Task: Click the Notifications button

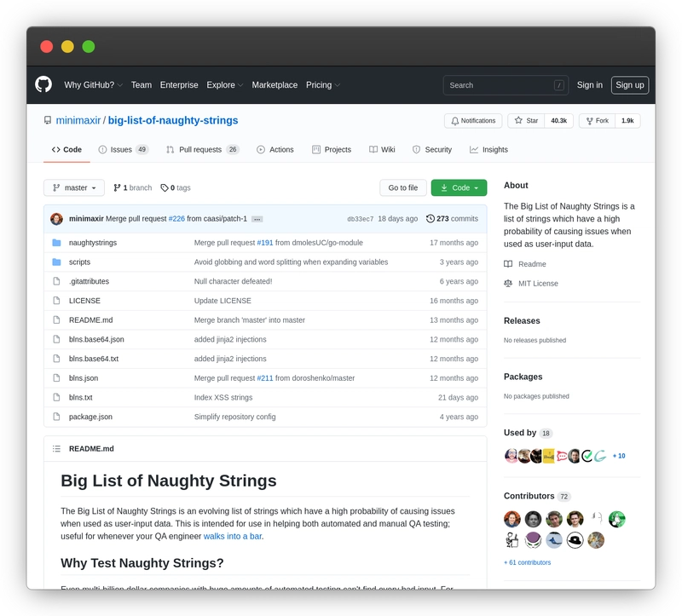Action: (473, 121)
